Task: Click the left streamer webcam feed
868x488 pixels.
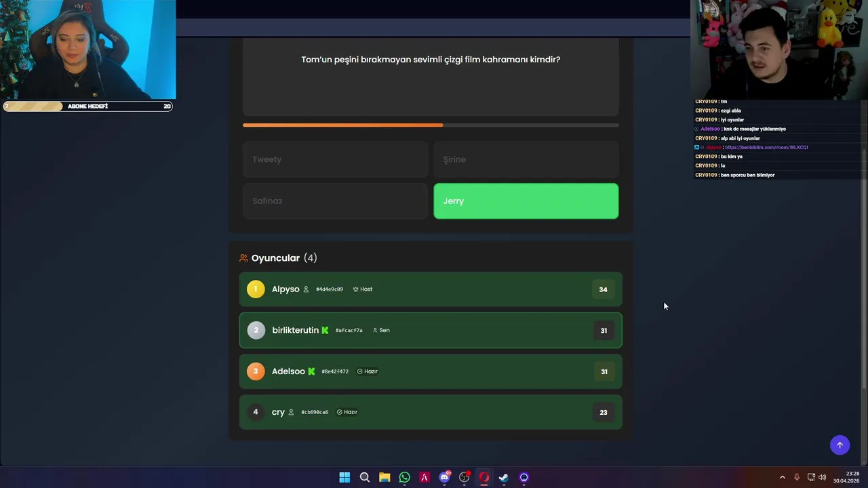Action: click(x=88, y=49)
